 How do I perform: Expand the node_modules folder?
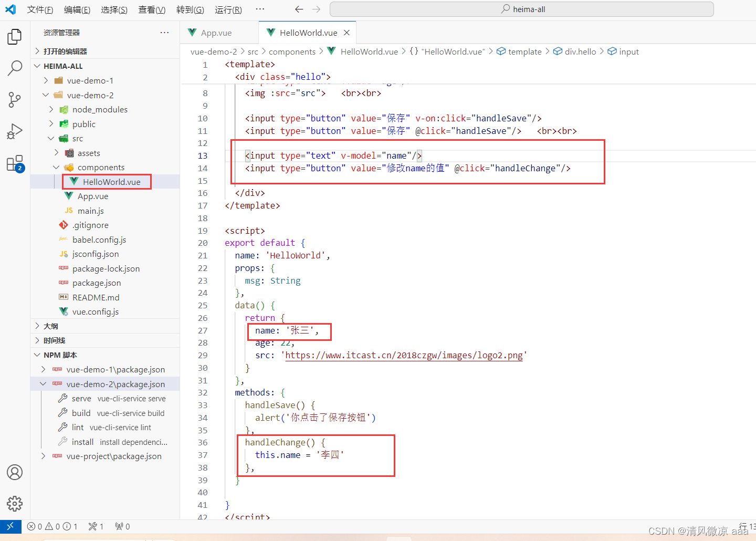click(105, 109)
